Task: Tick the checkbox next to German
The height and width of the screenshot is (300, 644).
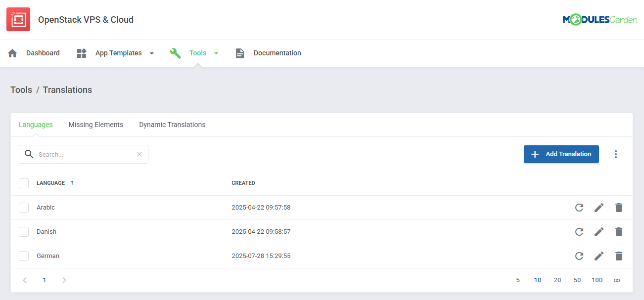Action: [x=24, y=256]
